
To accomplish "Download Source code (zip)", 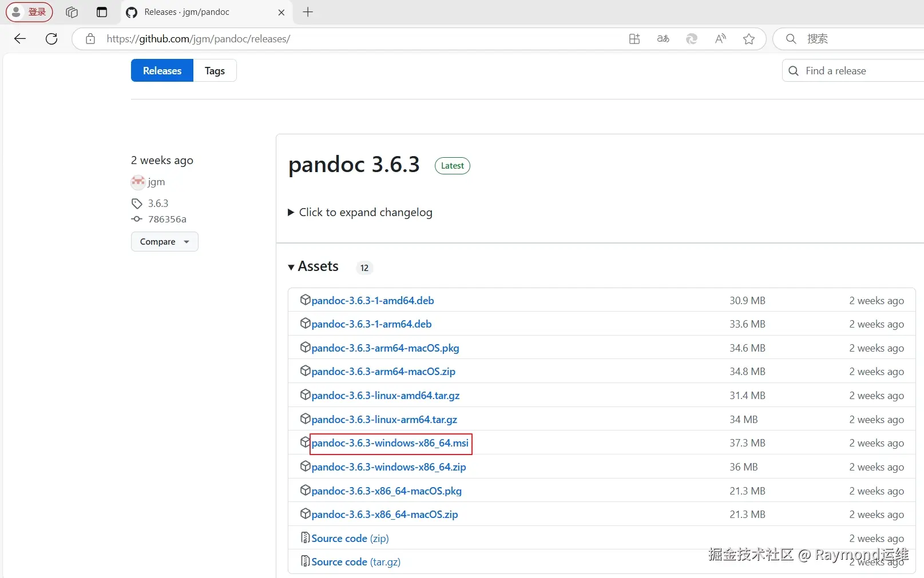I will [x=350, y=539].
